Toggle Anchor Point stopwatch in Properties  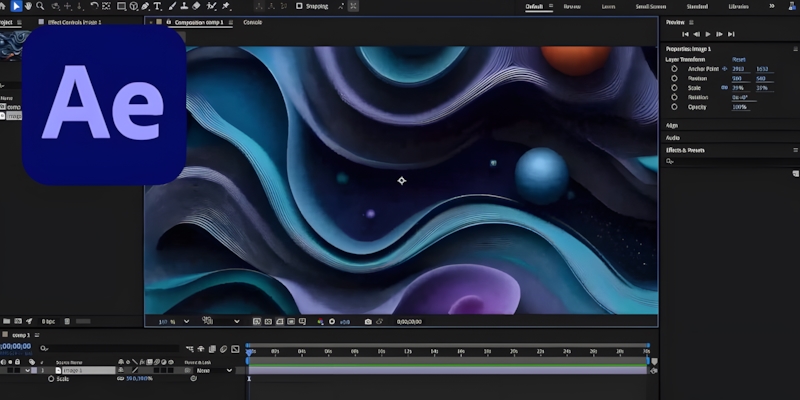(674, 69)
